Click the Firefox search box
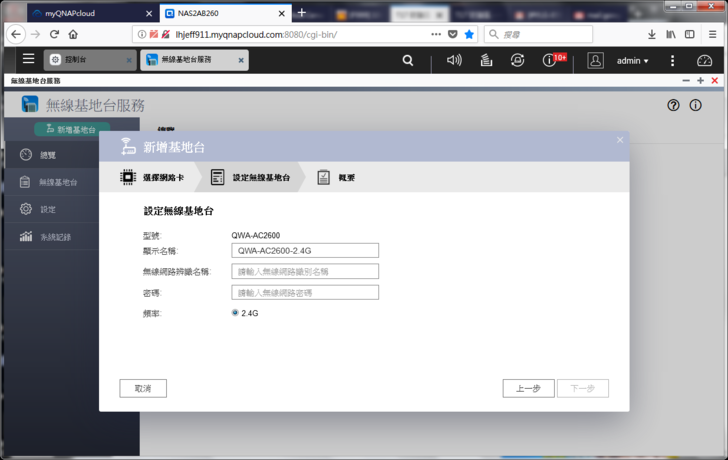Viewport: 728px width, 460px height. pyautogui.click(x=539, y=34)
